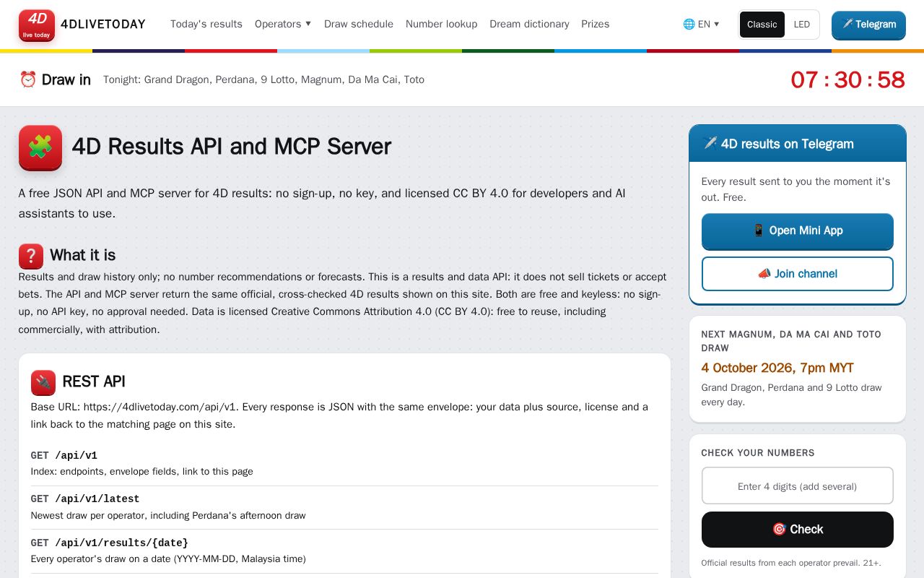Switch to LED display mode

point(801,25)
